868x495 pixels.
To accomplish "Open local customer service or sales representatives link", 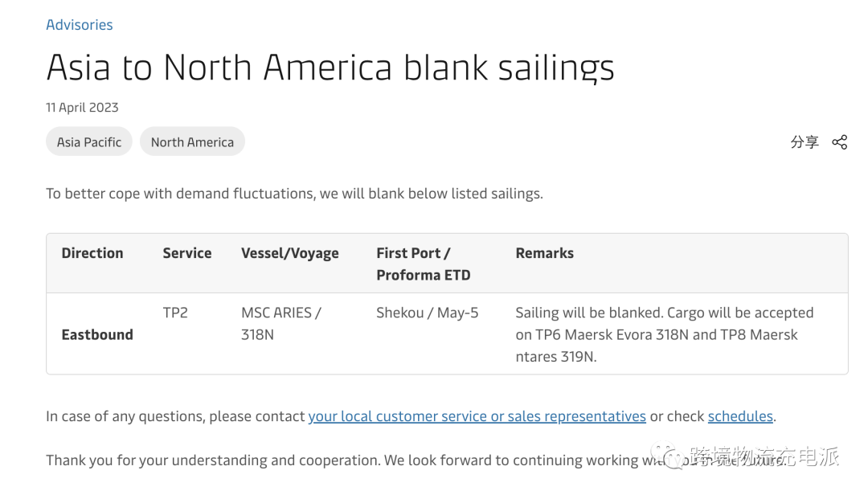I will tap(477, 415).
